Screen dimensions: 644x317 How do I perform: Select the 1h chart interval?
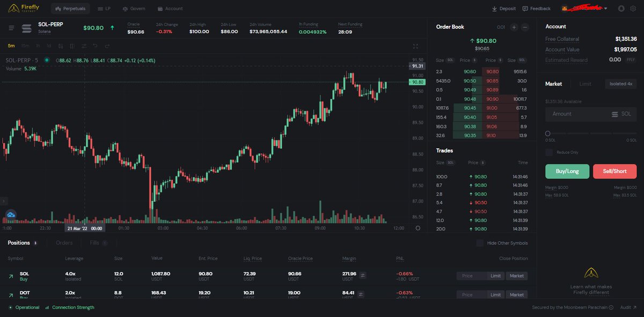click(x=38, y=46)
